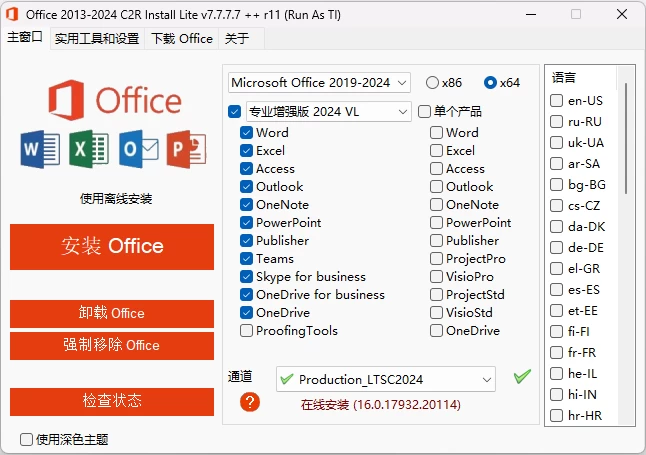This screenshot has width=646, height=455.
Task: Click the language list scrollbar
Action: (x=628, y=140)
